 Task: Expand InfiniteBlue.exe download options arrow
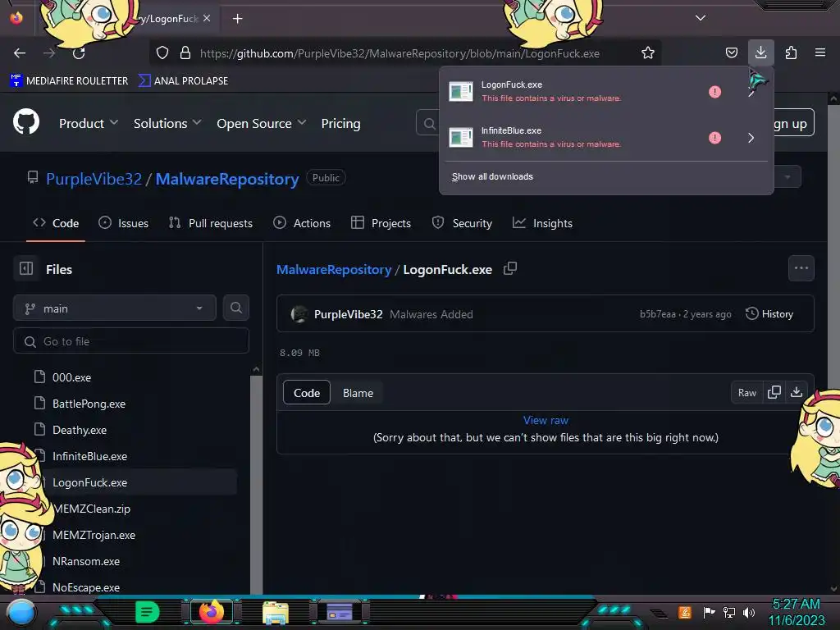point(751,138)
